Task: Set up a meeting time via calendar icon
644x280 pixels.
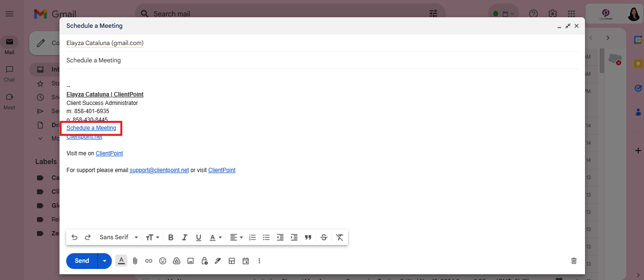Action: 246,261
